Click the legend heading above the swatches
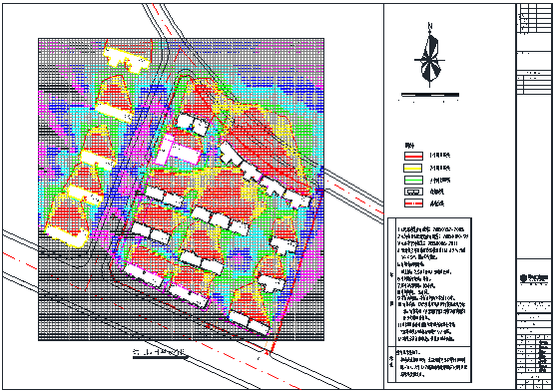The width and height of the screenshot is (555, 392). [x=409, y=145]
